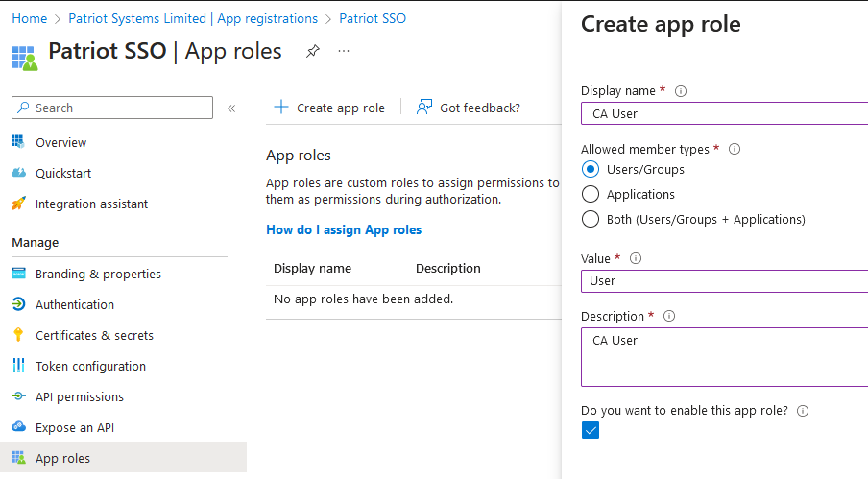The image size is (868, 479).
Task: Uncheck the enable this app role checkbox
Action: click(591, 430)
